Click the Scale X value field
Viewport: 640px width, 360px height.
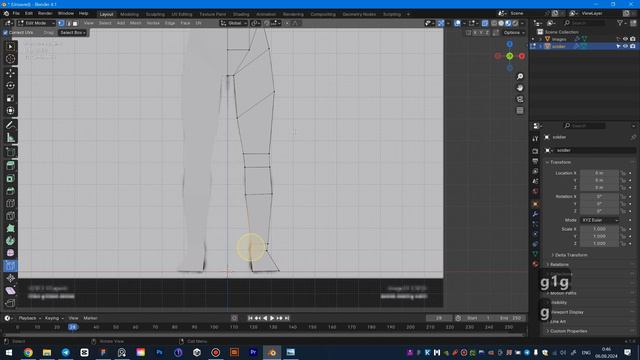pyautogui.click(x=599, y=229)
